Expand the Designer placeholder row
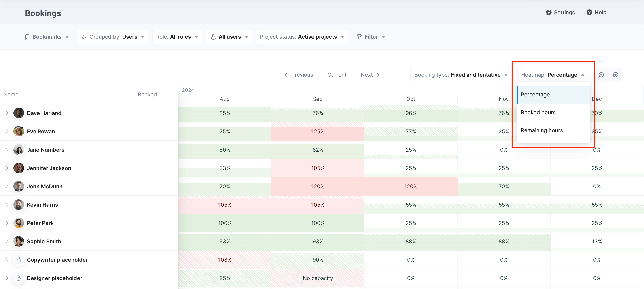The width and height of the screenshot is (644, 289). point(7,278)
